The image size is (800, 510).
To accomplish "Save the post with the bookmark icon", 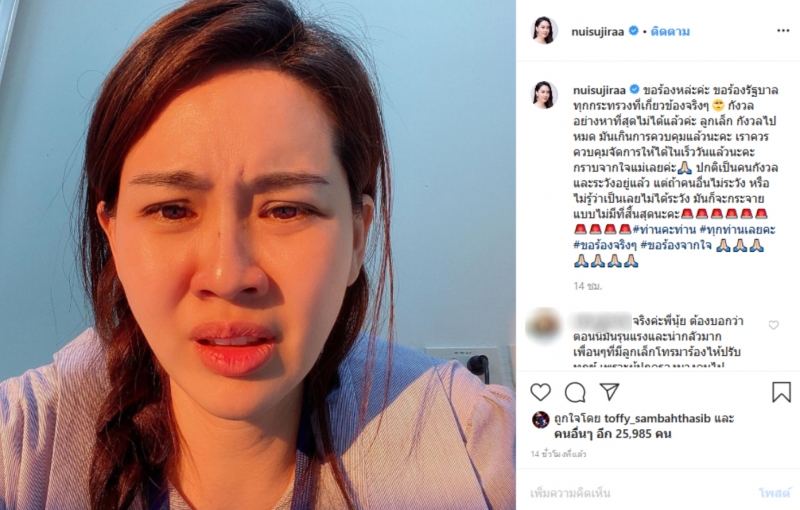I will pyautogui.click(x=781, y=392).
